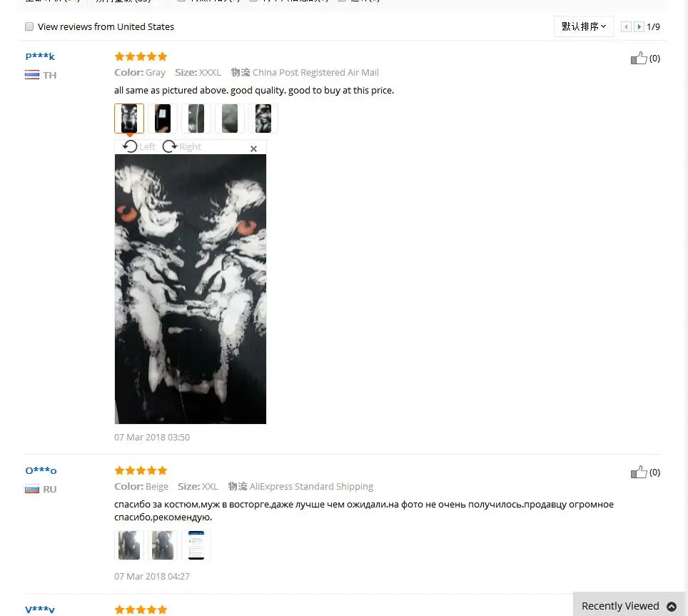The image size is (688, 616).
Task: Open the third thumbnail in p***k's review
Action: [x=196, y=118]
